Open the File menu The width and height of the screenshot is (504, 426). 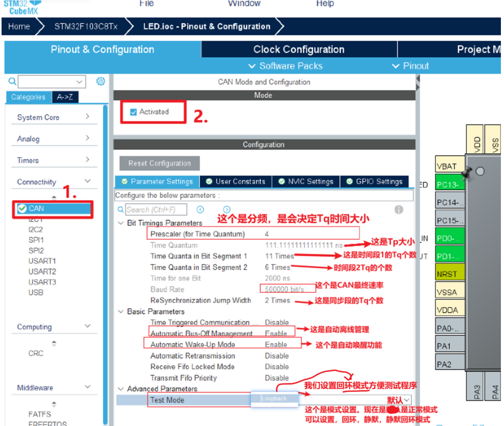coord(147,3)
